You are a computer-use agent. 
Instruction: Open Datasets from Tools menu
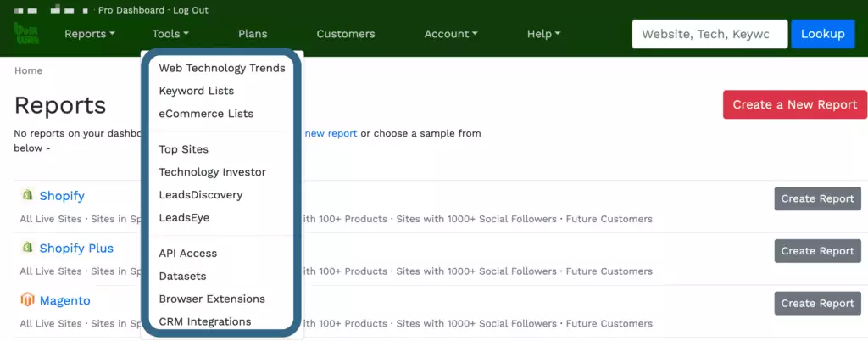[x=183, y=276]
